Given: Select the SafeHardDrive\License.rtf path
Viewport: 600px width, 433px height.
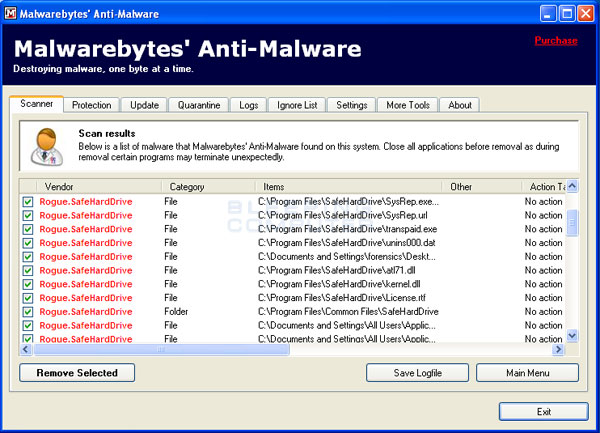Looking at the screenshot, I should tap(342, 298).
